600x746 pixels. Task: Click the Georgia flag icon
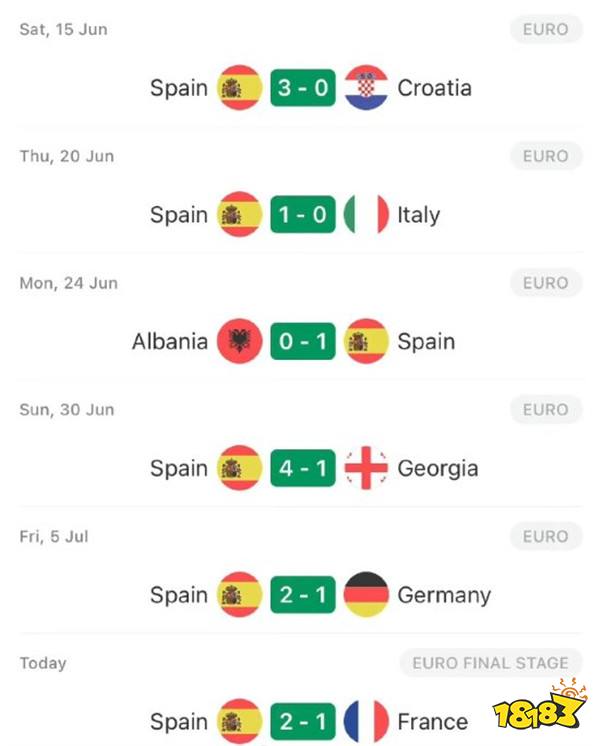[366, 468]
